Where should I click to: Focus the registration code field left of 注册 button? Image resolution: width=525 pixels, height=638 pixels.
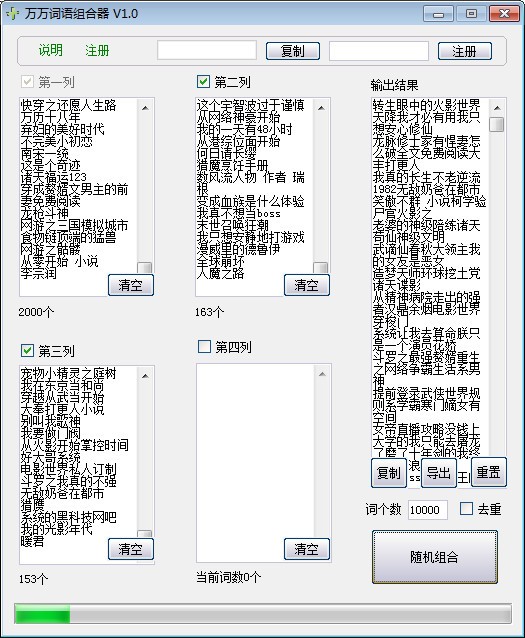click(x=378, y=51)
